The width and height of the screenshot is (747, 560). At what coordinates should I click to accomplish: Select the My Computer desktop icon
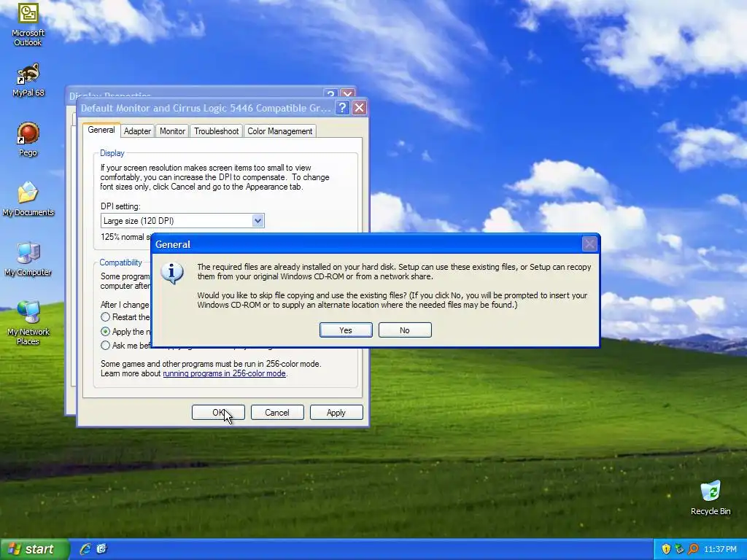[28, 259]
